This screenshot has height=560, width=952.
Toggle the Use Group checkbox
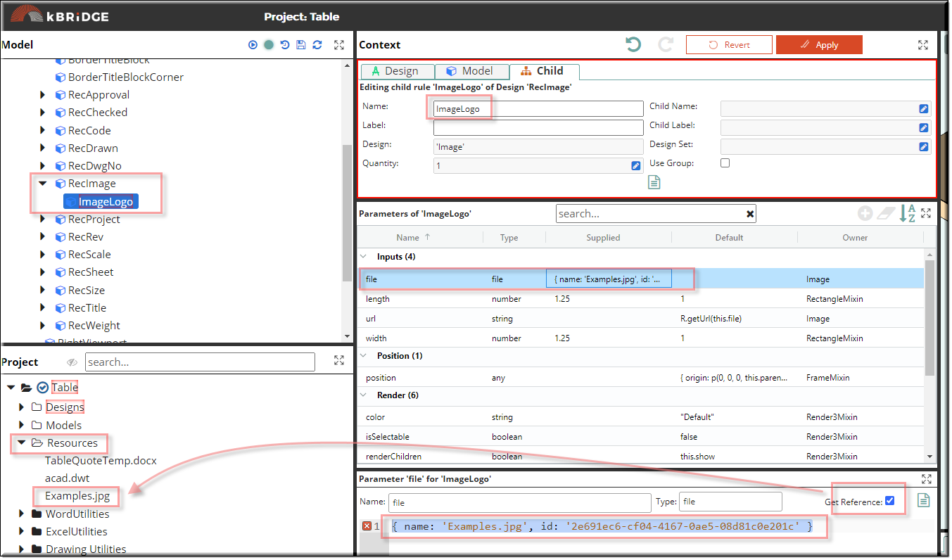point(725,163)
